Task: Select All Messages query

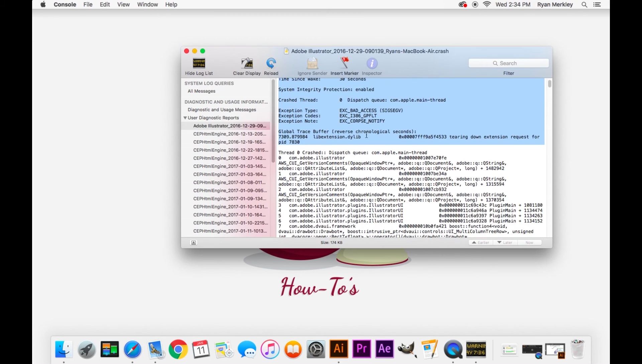Action: coord(201,91)
